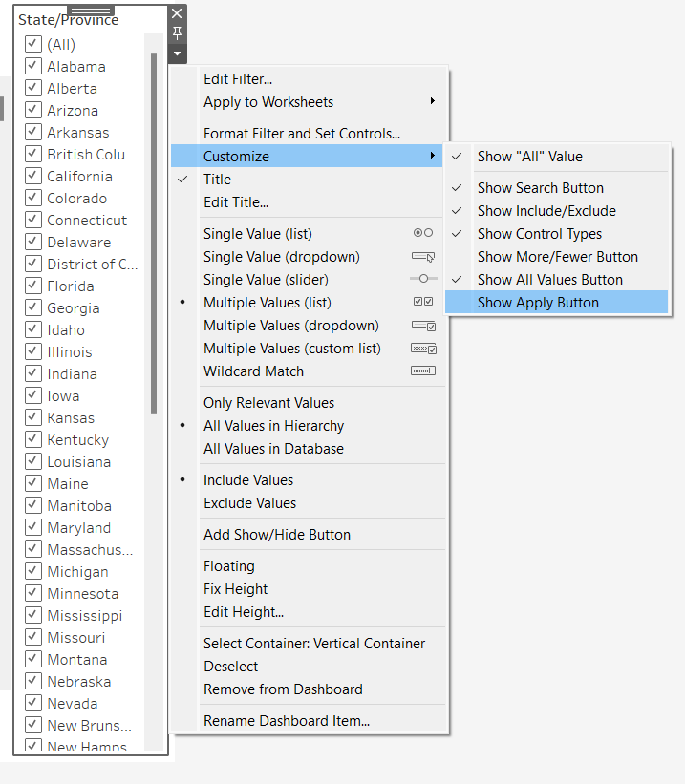685x784 pixels.
Task: Click the Multiple Values custom list icon
Action: (x=422, y=349)
